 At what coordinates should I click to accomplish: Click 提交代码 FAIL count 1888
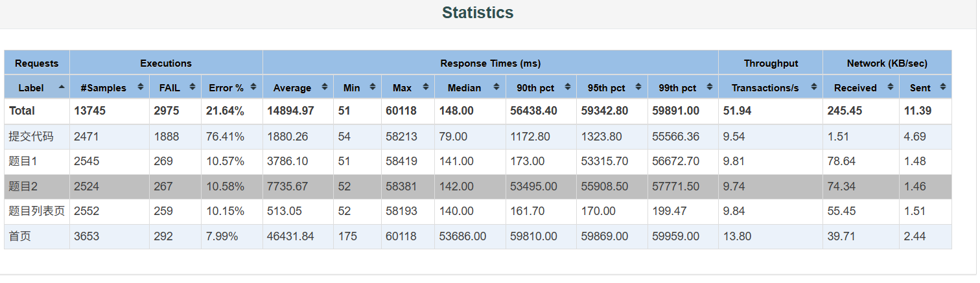tap(167, 137)
